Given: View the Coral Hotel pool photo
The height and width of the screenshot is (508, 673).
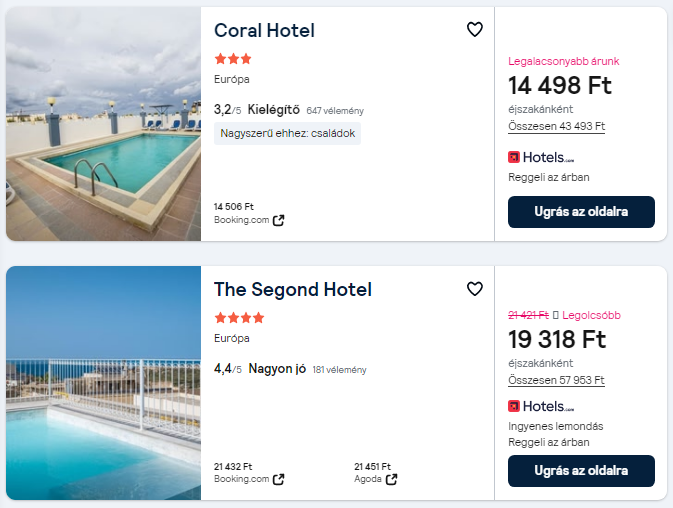Looking at the screenshot, I should coord(103,124).
